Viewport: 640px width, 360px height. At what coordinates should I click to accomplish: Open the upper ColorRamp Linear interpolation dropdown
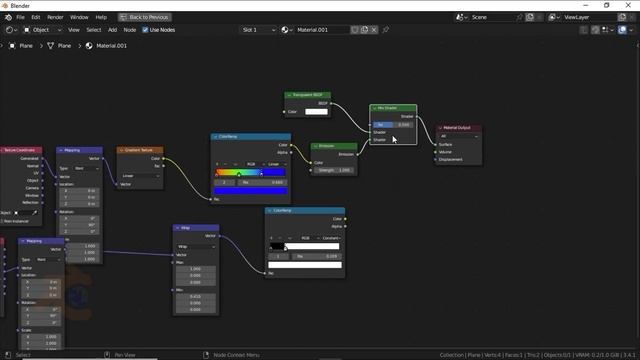276,164
